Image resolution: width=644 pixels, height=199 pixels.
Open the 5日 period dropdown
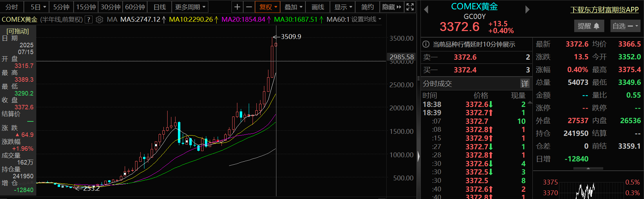point(38,7)
